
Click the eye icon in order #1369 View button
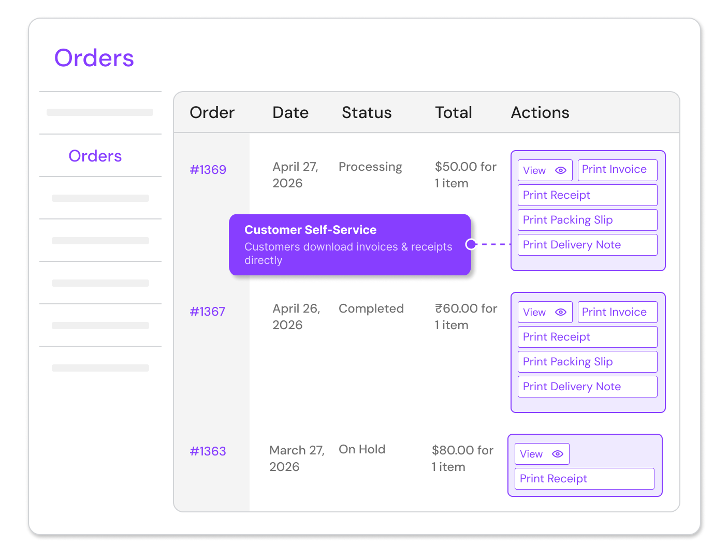pyautogui.click(x=560, y=170)
